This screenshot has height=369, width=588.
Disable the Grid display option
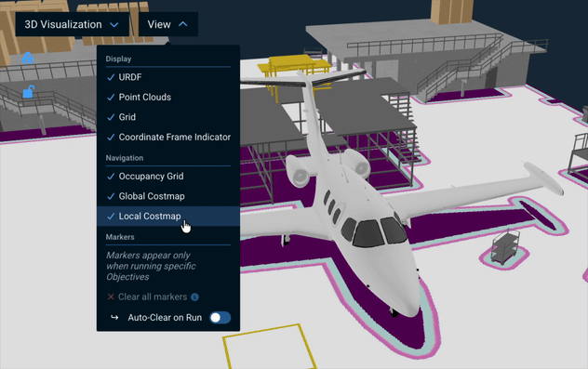pos(168,117)
